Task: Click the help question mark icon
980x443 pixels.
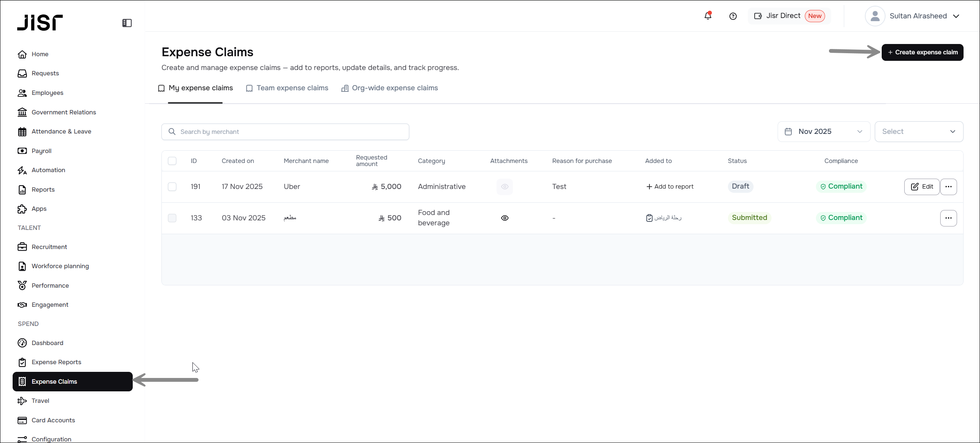Action: pos(733,16)
